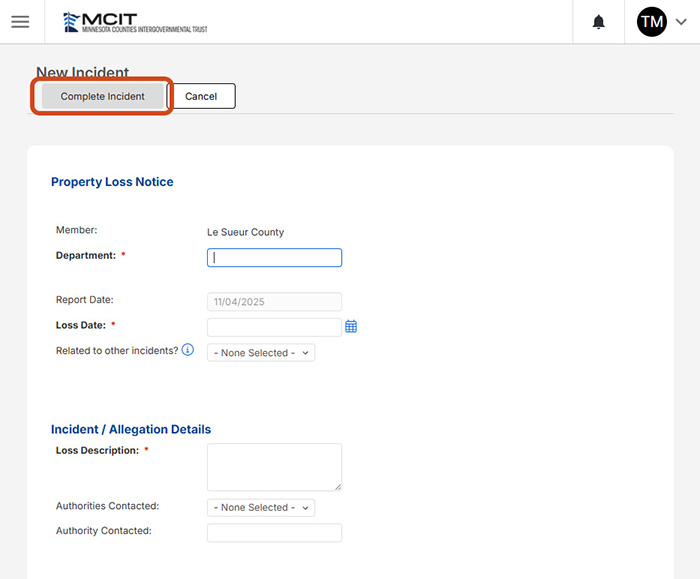Click the Le Sueur County member text

click(x=238, y=232)
